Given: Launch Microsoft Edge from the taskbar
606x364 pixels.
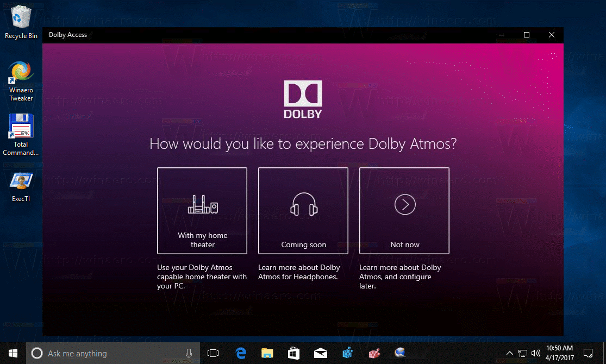Looking at the screenshot, I should point(240,353).
